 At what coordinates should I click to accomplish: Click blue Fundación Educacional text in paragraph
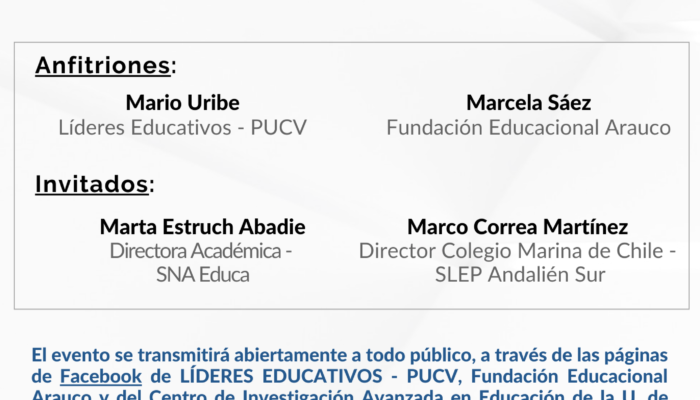(x=569, y=376)
